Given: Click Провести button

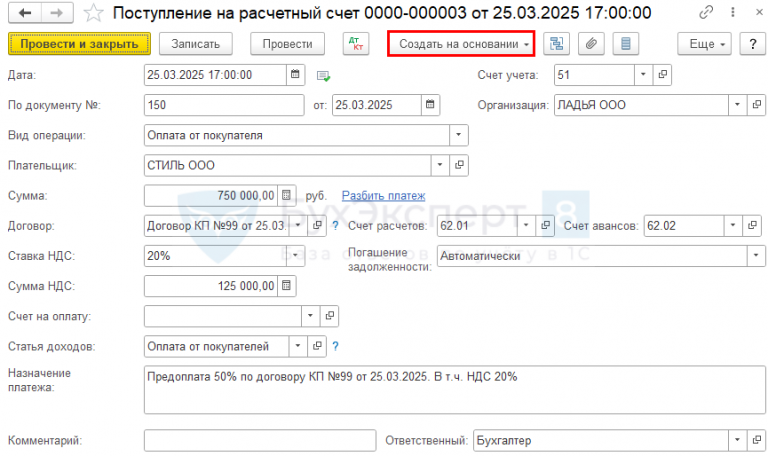Looking at the screenshot, I should pos(288,44).
